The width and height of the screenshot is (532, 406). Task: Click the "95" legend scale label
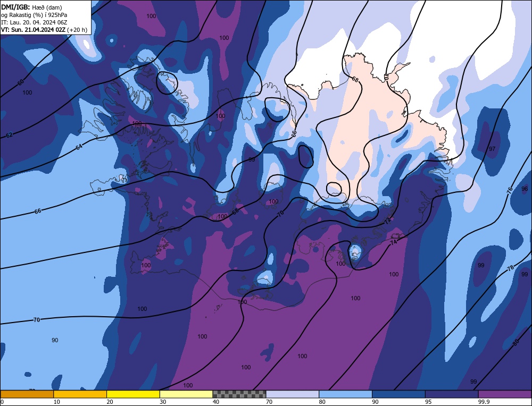(428, 402)
